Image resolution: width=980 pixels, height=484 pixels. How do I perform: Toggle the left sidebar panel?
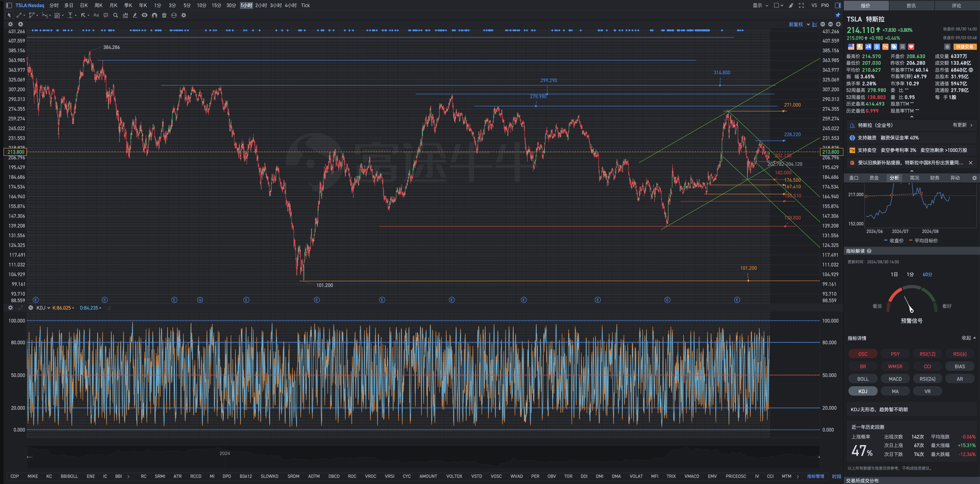pos(9,5)
